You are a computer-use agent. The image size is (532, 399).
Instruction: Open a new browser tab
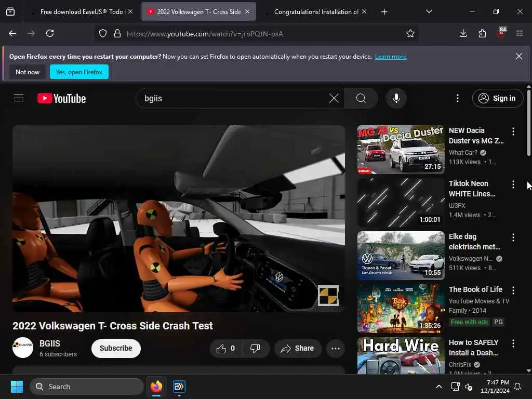click(x=384, y=12)
